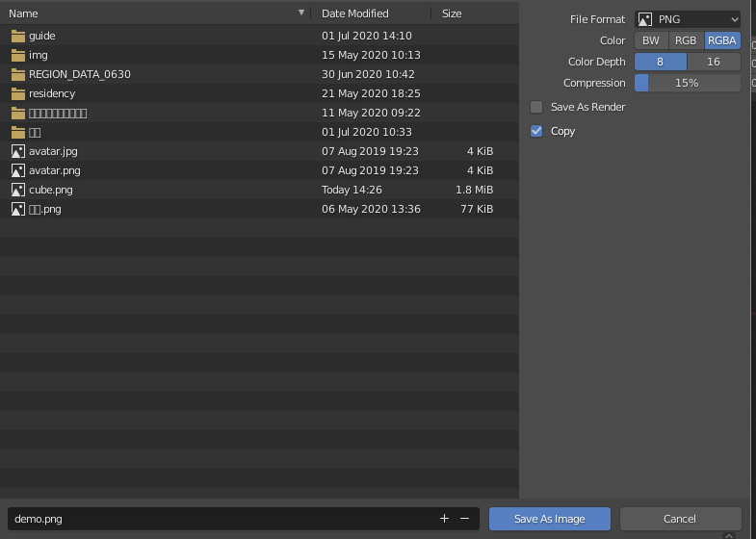Click the 77 KiB size value
This screenshot has width=756, height=539.
coord(477,209)
